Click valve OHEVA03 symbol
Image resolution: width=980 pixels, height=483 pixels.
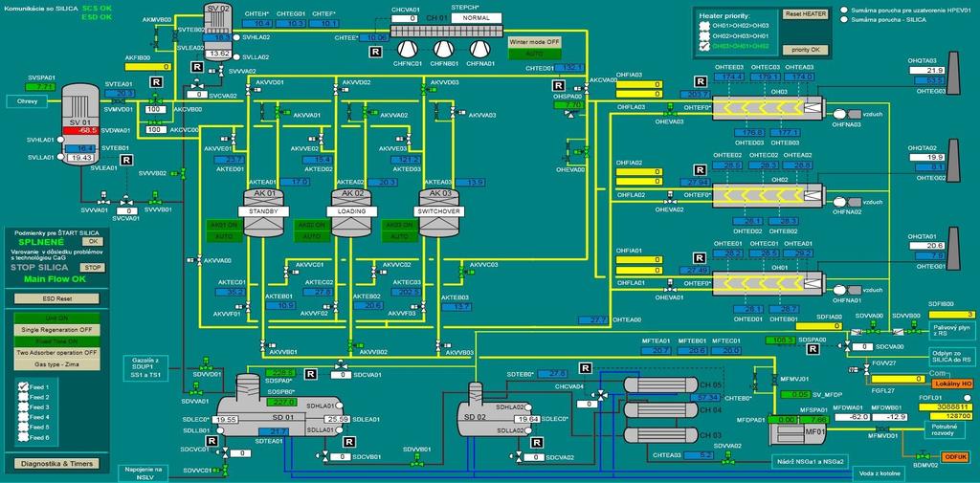[669, 112]
